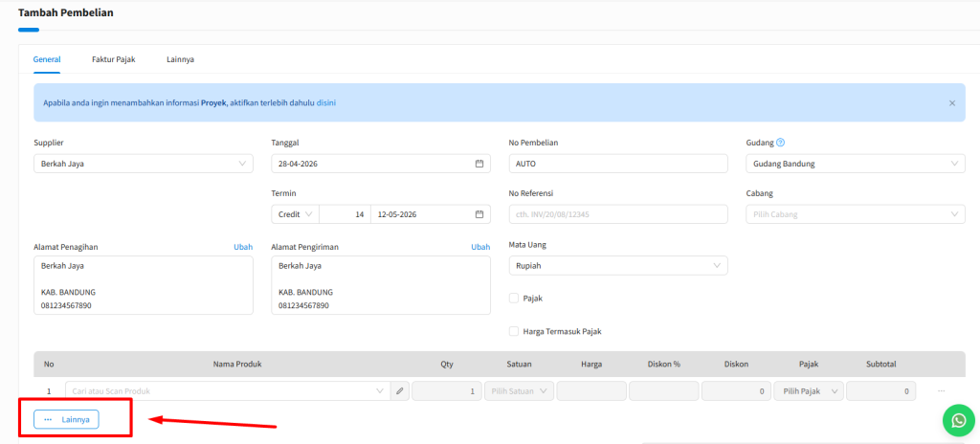Viewport: 980px width, 444px height.
Task: Click the Lainnya button below product table
Action: coord(66,419)
